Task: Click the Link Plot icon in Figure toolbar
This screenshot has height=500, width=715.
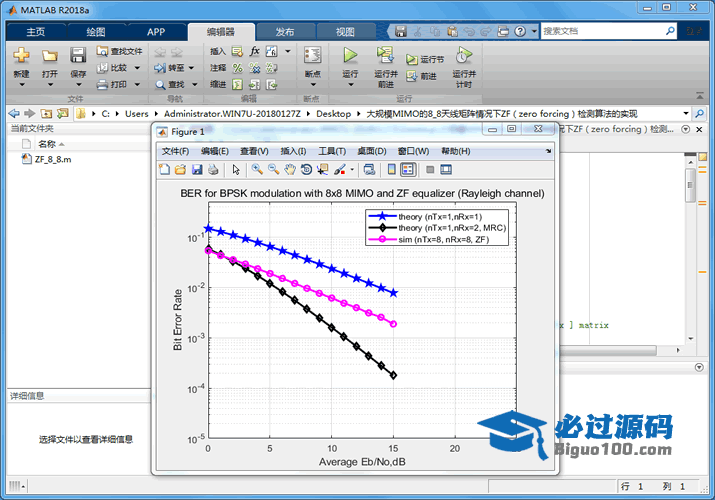Action: pos(369,170)
